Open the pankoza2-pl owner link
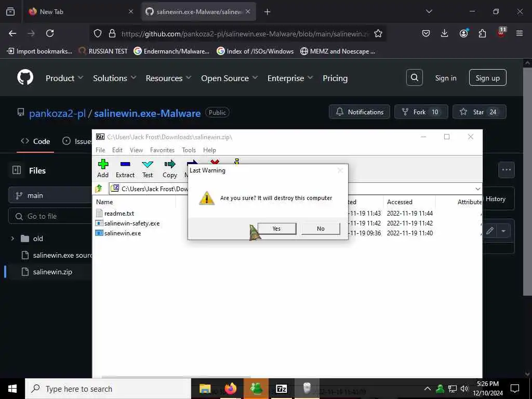This screenshot has height=399, width=532. tap(57, 113)
